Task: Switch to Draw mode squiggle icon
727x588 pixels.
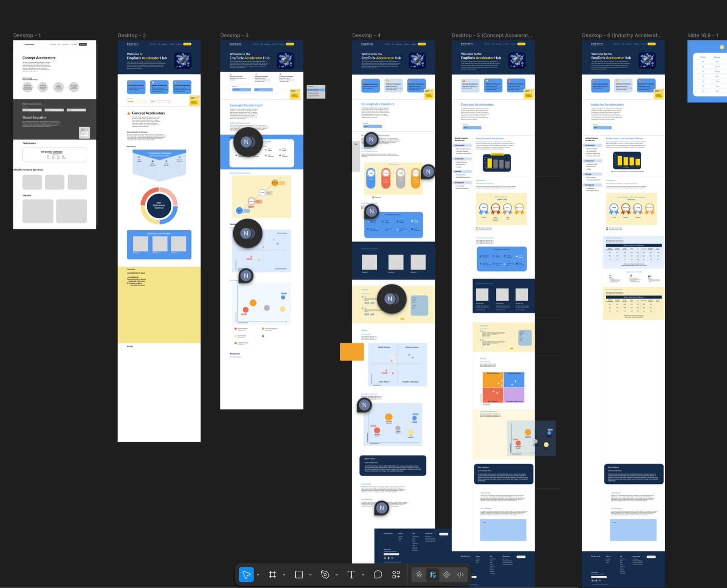Action: tap(418, 574)
